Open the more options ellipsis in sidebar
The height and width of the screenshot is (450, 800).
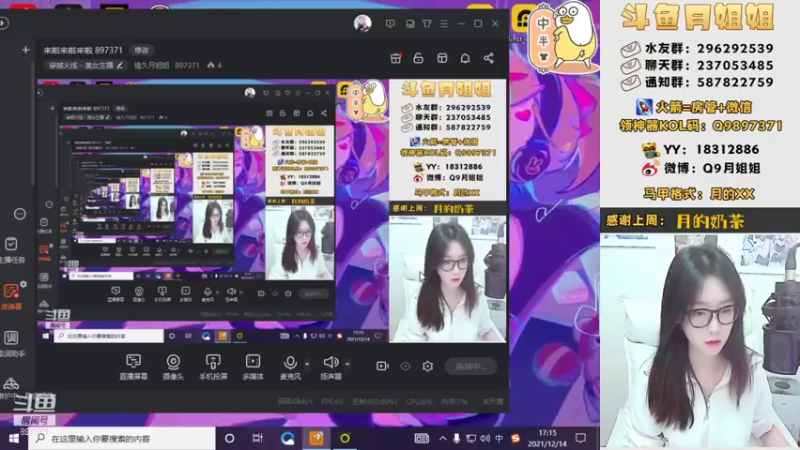coord(19,214)
